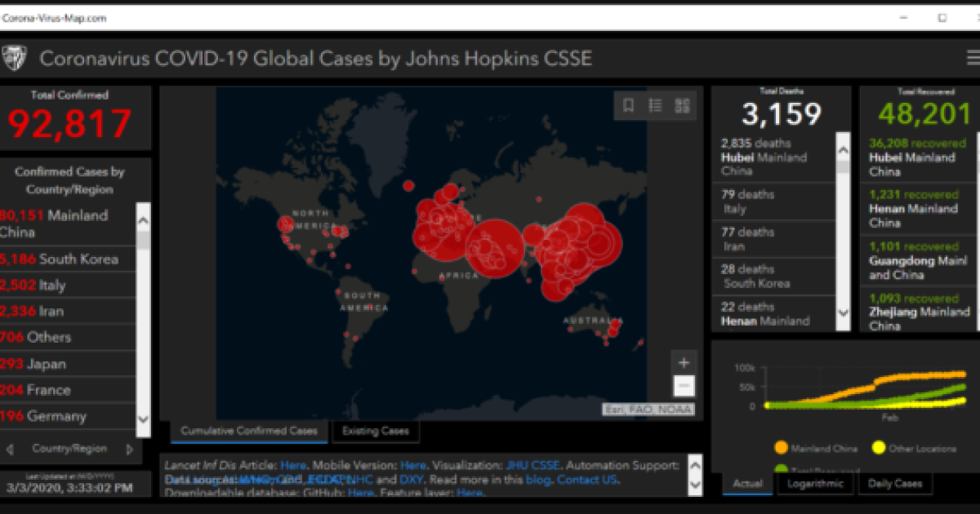Switch to the Logarithmic chart tab

(815, 483)
